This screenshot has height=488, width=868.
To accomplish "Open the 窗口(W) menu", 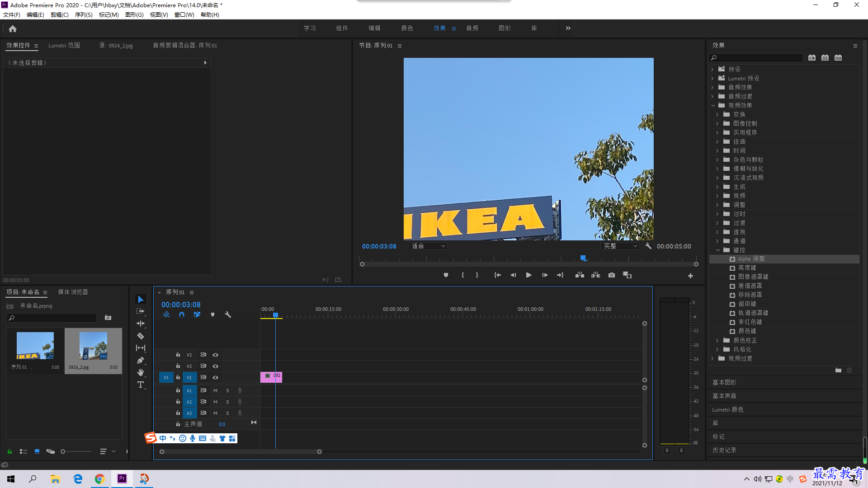I will click(184, 15).
